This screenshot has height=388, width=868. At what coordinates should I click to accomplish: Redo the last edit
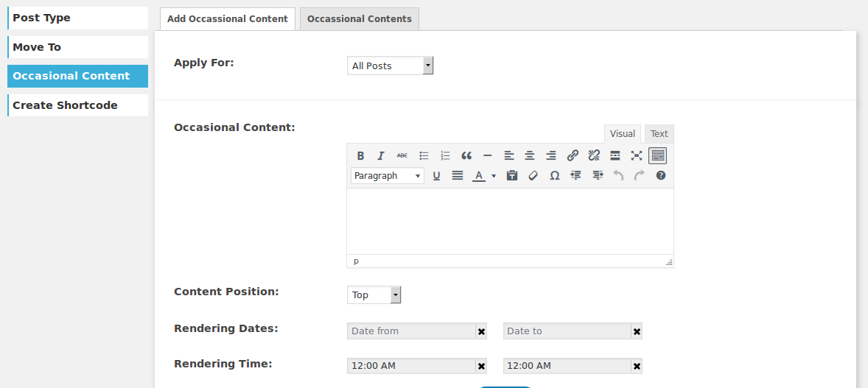(640, 175)
